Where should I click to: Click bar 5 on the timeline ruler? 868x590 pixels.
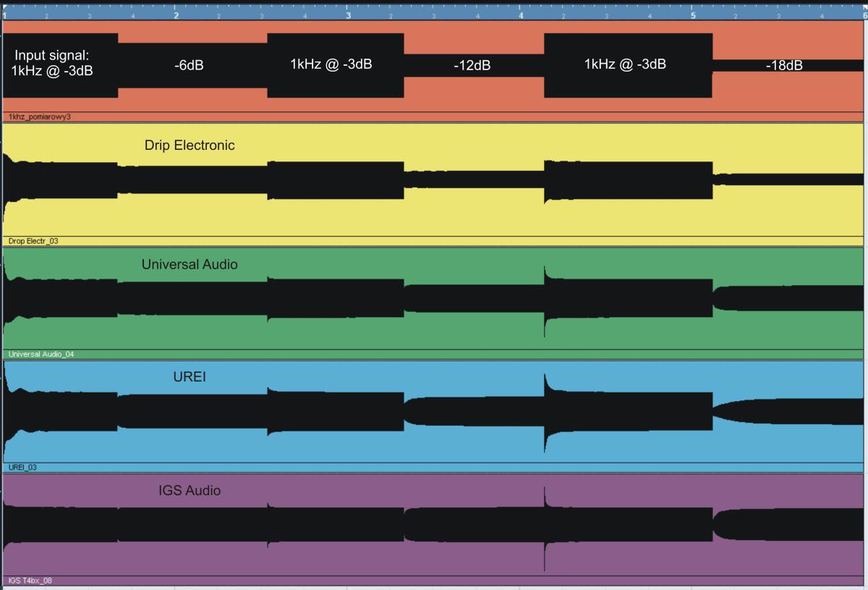pos(693,14)
